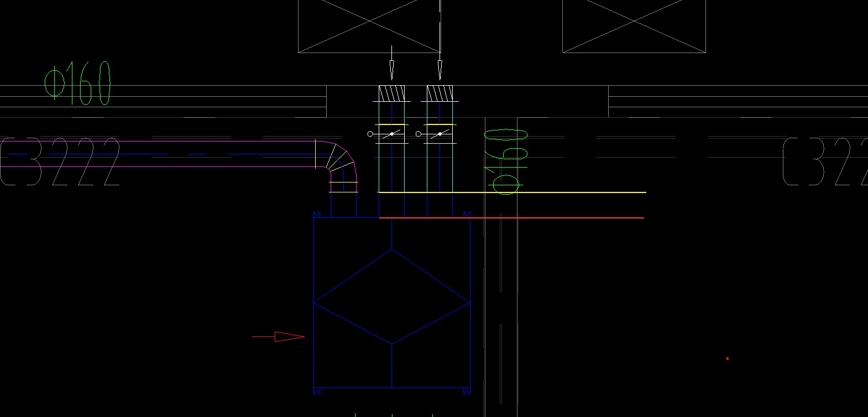Select the rotated green Φ160 label
The image size is (868, 417).
coord(506,161)
